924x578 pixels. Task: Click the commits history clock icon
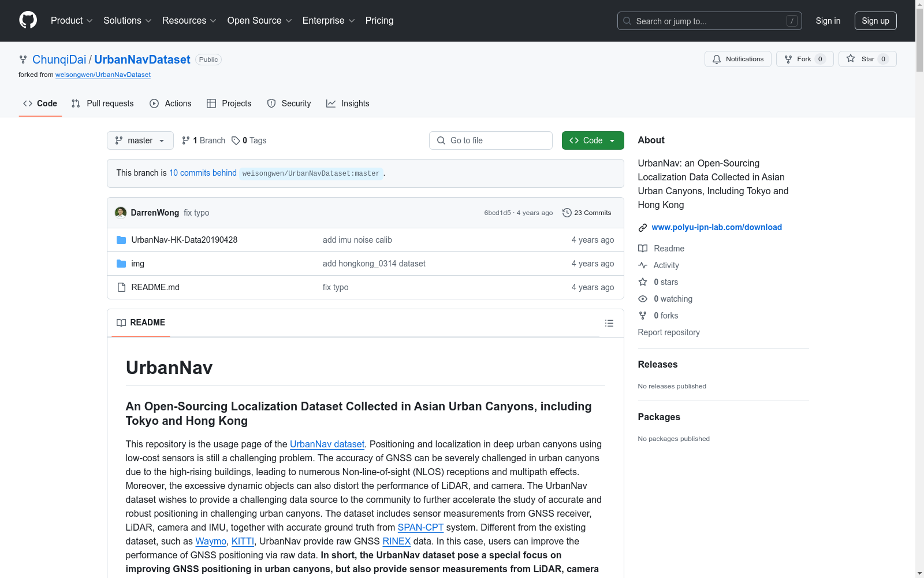point(567,213)
